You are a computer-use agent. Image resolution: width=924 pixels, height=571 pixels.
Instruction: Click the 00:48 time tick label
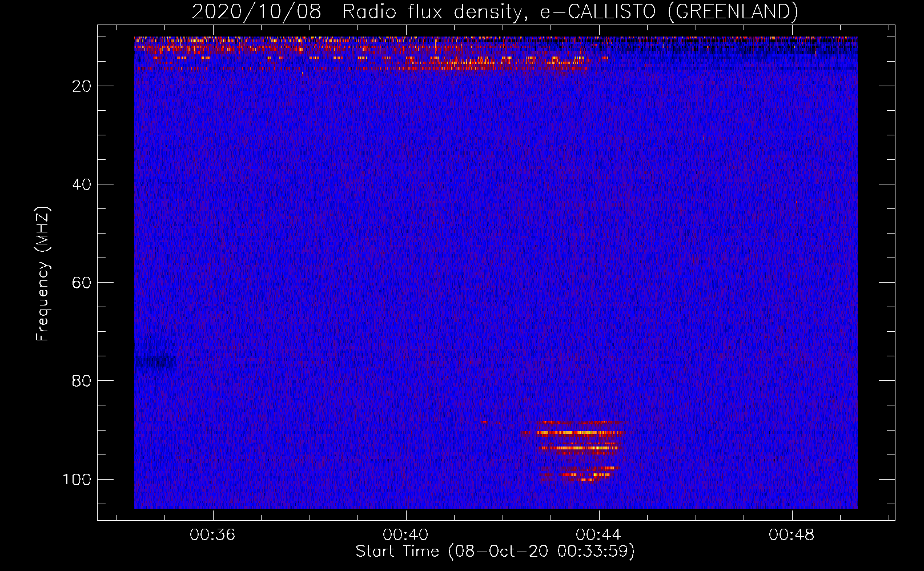792,535
